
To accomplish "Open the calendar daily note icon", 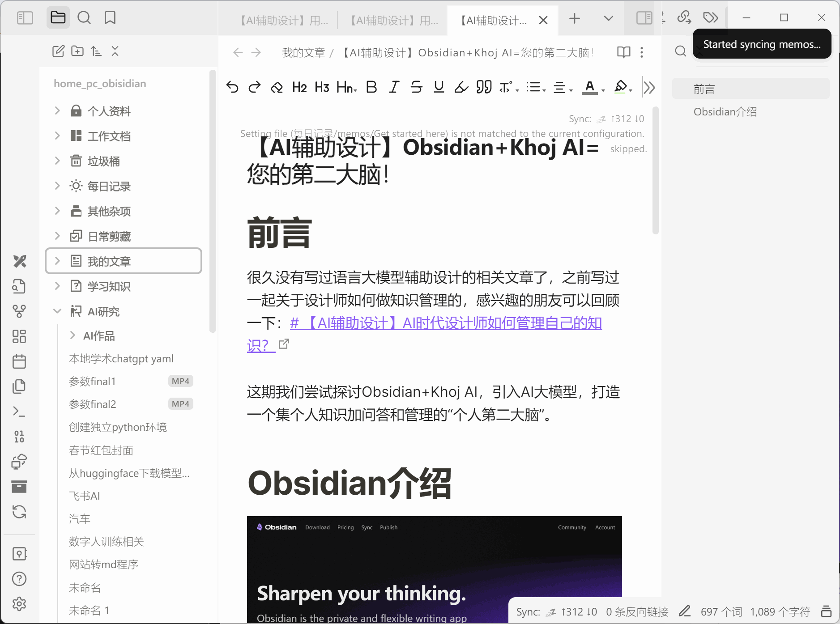I will click(19, 361).
